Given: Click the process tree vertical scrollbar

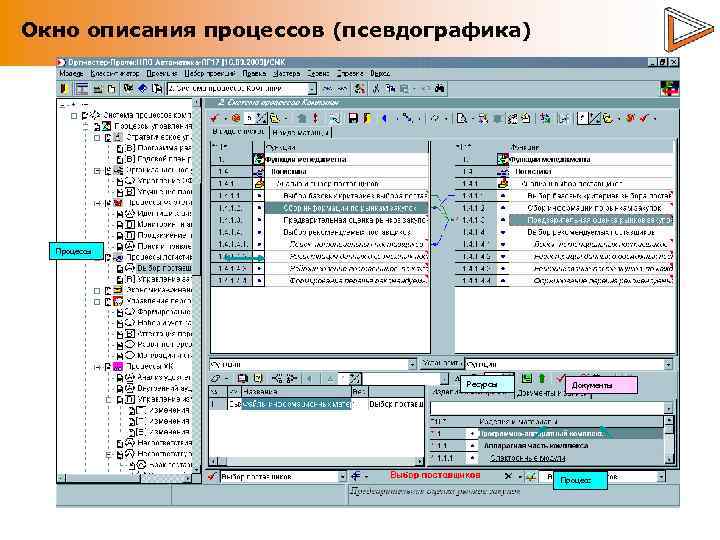Looking at the screenshot, I should point(197,287).
